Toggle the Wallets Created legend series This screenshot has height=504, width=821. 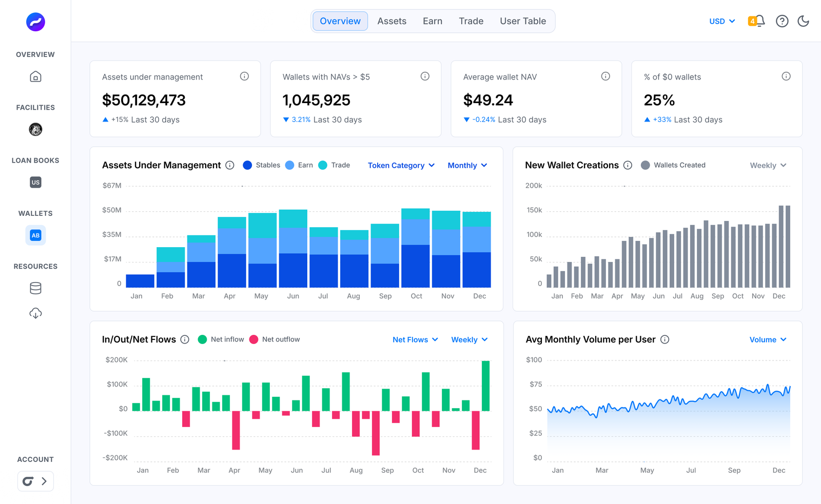pyautogui.click(x=673, y=165)
